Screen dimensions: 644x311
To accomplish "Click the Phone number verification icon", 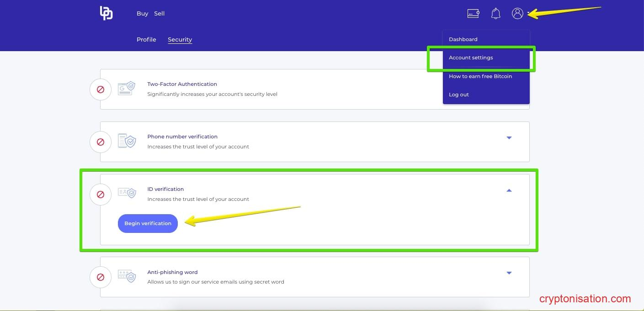I will coord(127,141).
